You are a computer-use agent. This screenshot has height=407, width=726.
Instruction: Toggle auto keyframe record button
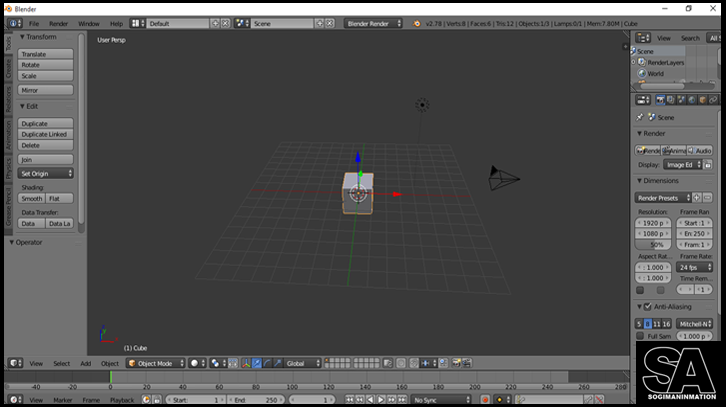click(x=485, y=400)
